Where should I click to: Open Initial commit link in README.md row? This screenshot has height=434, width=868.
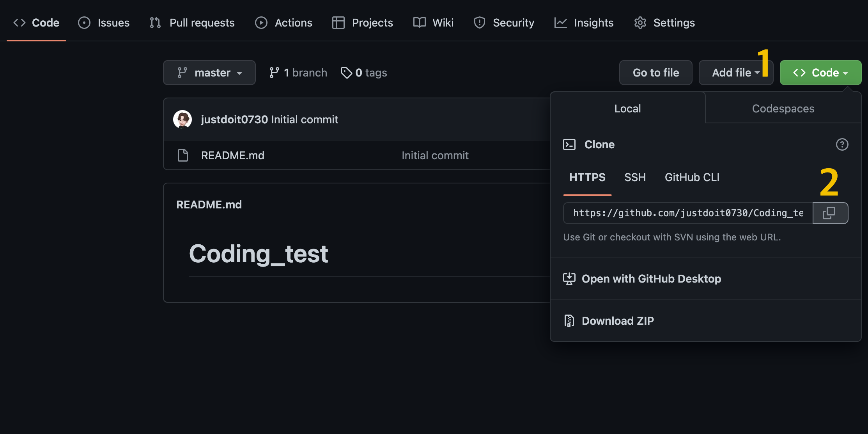(435, 155)
